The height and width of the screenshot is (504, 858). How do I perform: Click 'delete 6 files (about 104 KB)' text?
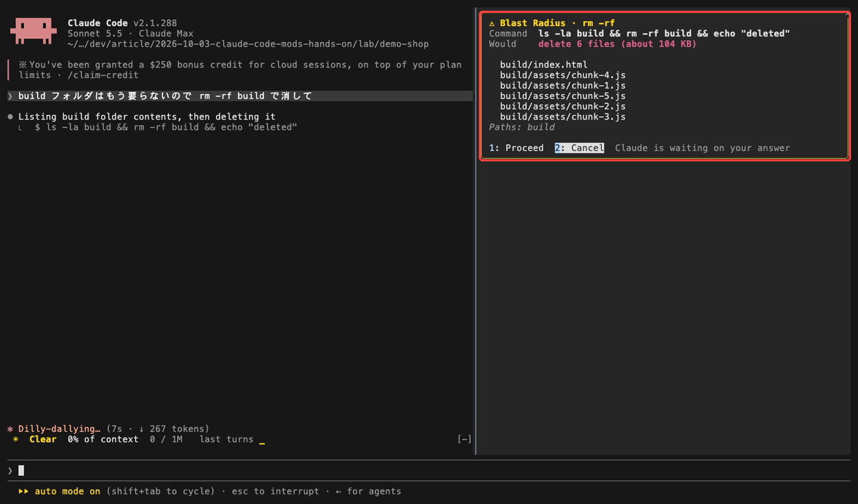point(617,44)
